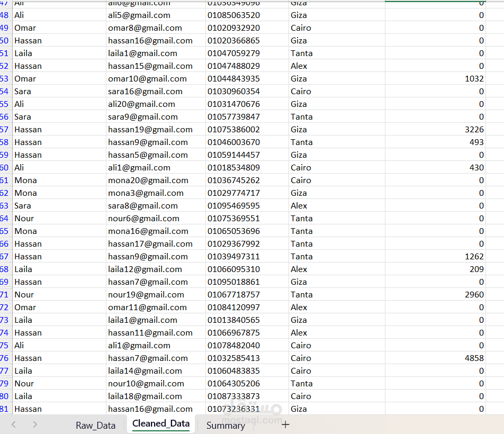Screen dimensions: 504x434
Task: Select omar10@gmail.com cell
Action: point(156,79)
